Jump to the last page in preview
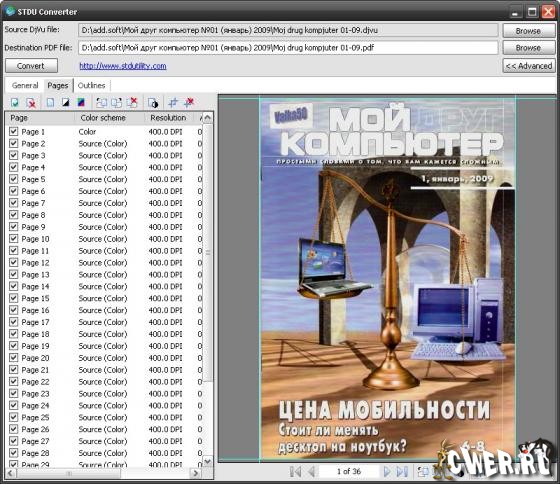 (402, 472)
